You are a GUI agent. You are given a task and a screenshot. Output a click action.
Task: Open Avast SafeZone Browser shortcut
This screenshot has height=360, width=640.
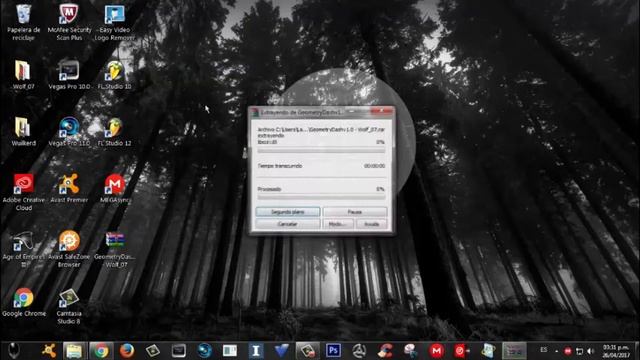[69, 249]
